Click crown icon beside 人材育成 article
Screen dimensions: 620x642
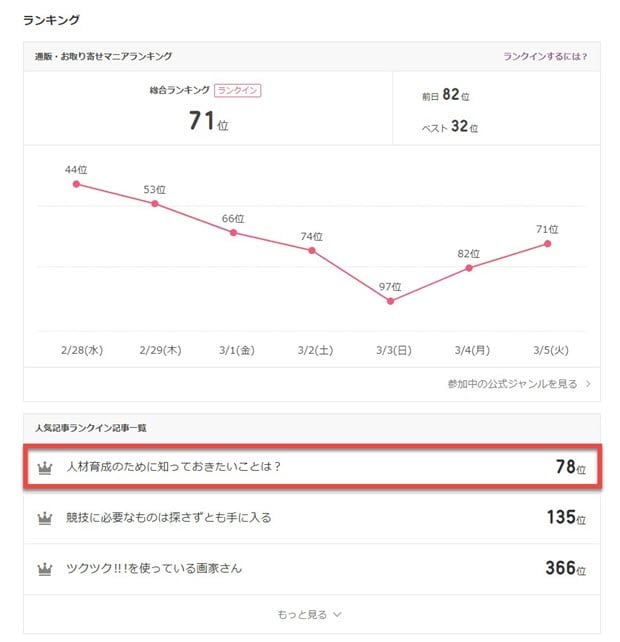(44, 468)
